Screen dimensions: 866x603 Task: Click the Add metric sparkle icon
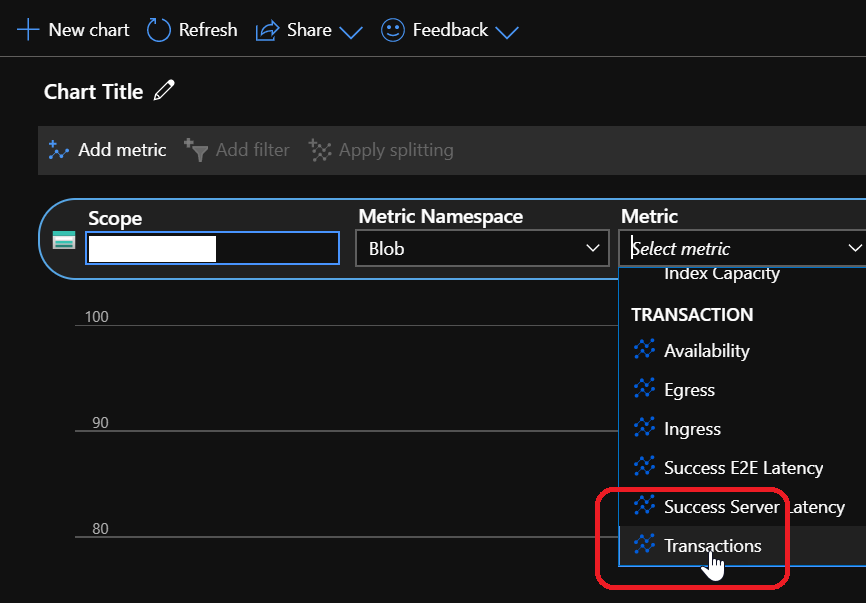59,150
